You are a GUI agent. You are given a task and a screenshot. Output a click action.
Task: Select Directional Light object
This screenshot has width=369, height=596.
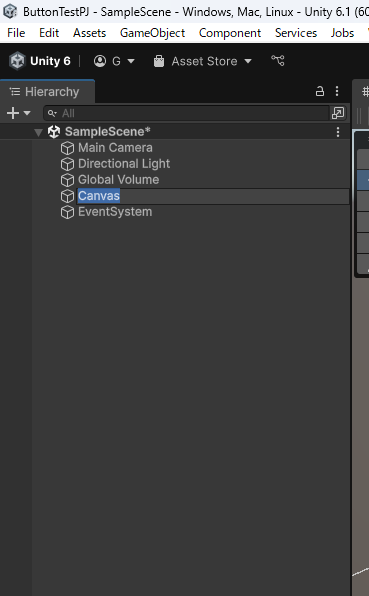click(x=124, y=164)
